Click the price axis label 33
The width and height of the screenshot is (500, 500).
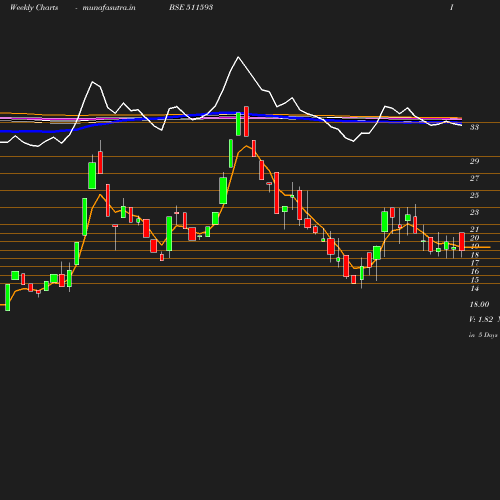tap(474, 127)
